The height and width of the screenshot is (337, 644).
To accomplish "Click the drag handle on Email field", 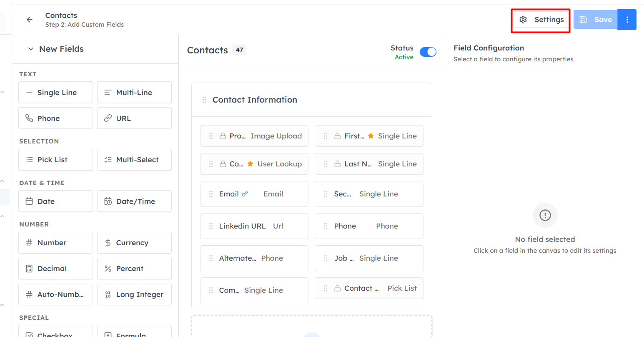I will (x=211, y=194).
